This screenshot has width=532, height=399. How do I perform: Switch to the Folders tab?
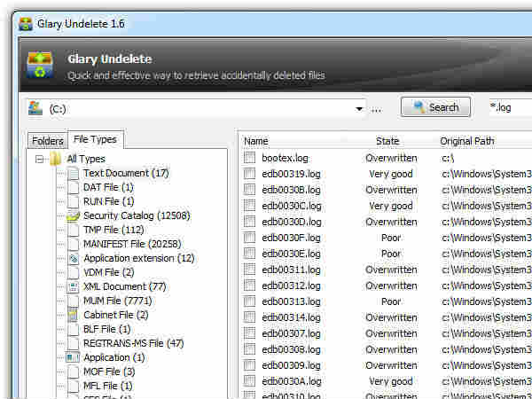point(48,140)
